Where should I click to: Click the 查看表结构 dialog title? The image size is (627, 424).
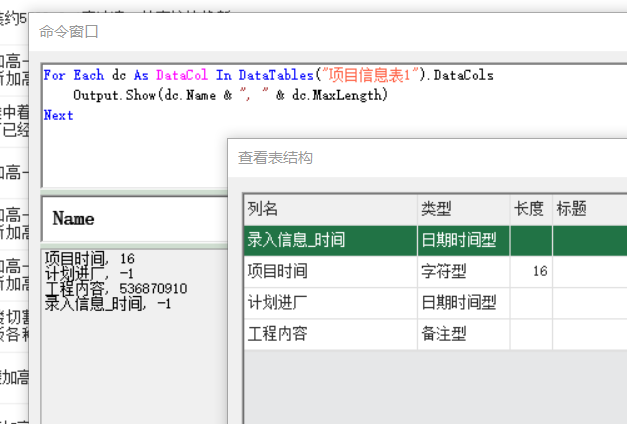click(275, 158)
